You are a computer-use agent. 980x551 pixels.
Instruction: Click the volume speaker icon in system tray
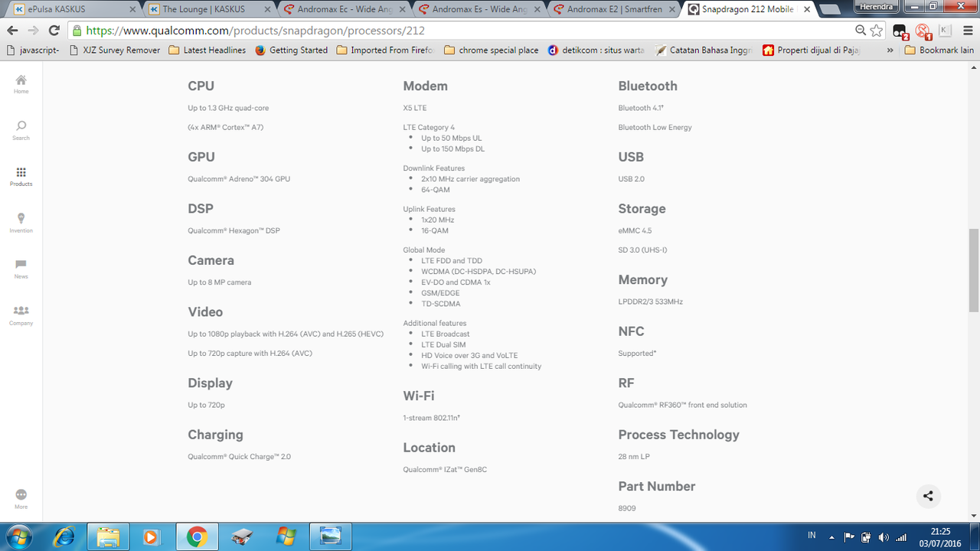[884, 537]
